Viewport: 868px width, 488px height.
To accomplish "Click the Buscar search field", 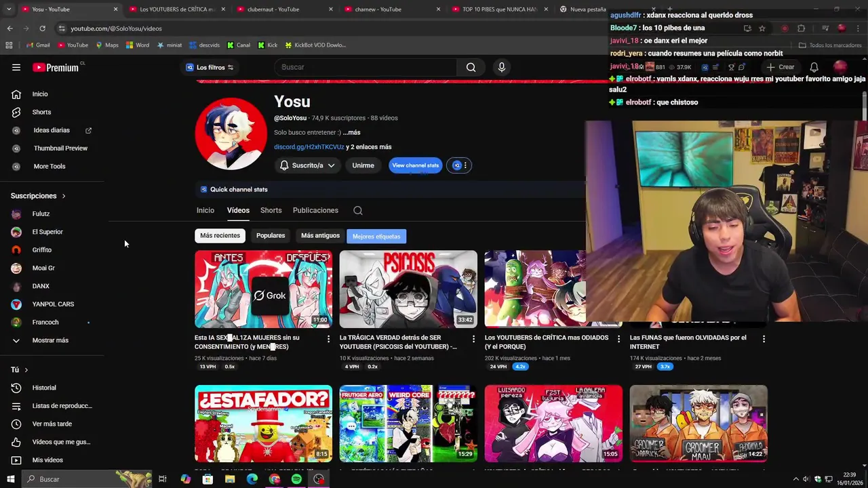I will point(366,67).
